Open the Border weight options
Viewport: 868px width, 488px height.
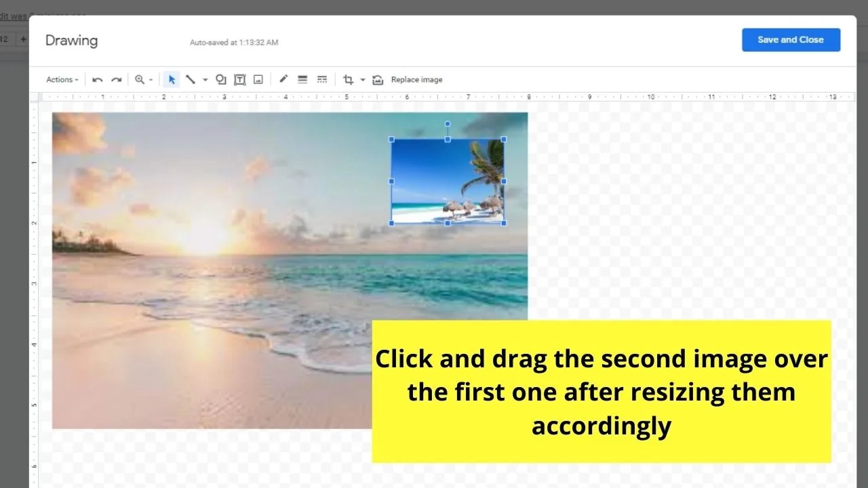click(302, 79)
